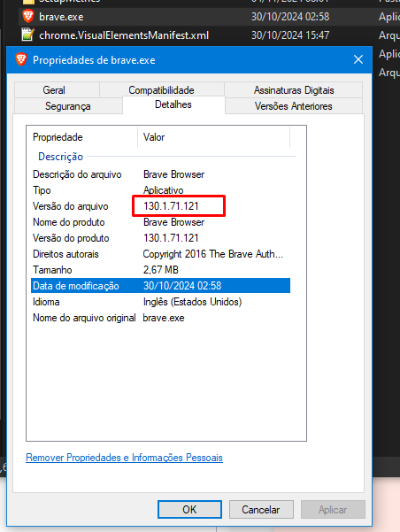Image resolution: width=400 pixels, height=532 pixels.
Task: Select the Detalhes tab
Action: pyautogui.click(x=173, y=104)
